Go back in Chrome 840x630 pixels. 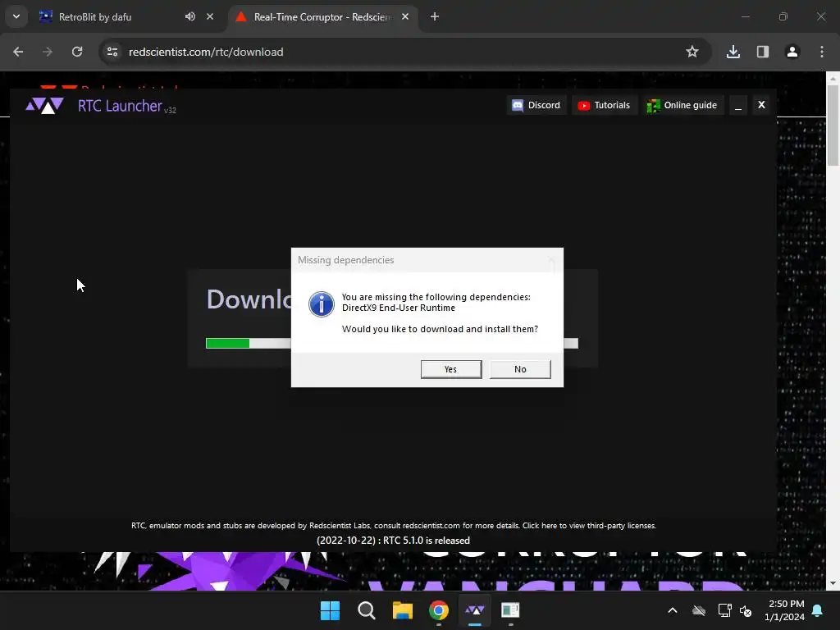tap(18, 52)
